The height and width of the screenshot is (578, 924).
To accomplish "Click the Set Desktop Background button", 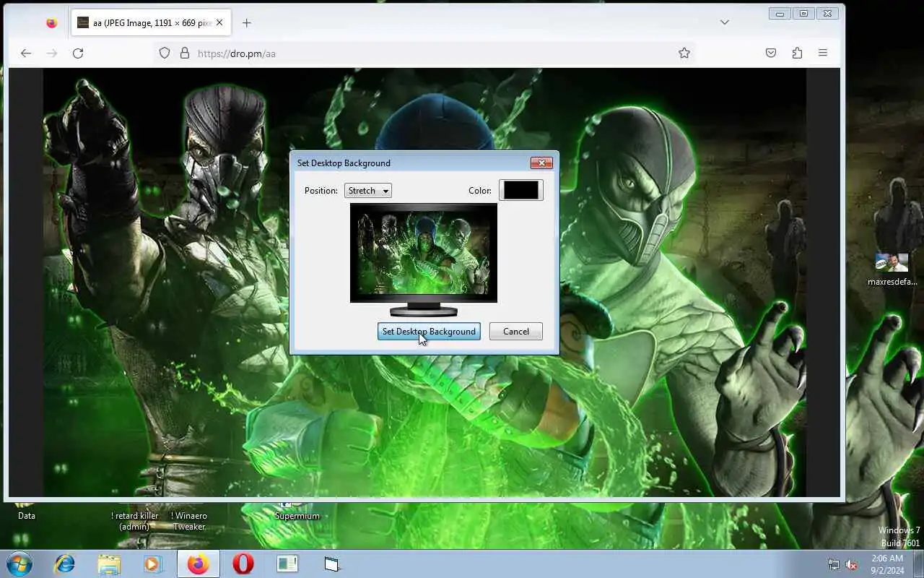I will pos(429,332).
